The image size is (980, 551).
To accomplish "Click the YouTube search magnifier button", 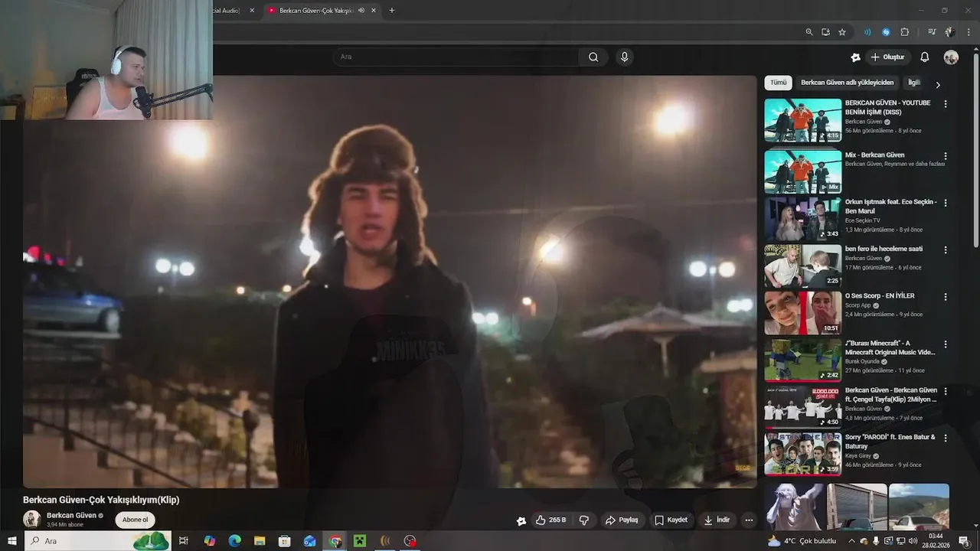I will 593,57.
